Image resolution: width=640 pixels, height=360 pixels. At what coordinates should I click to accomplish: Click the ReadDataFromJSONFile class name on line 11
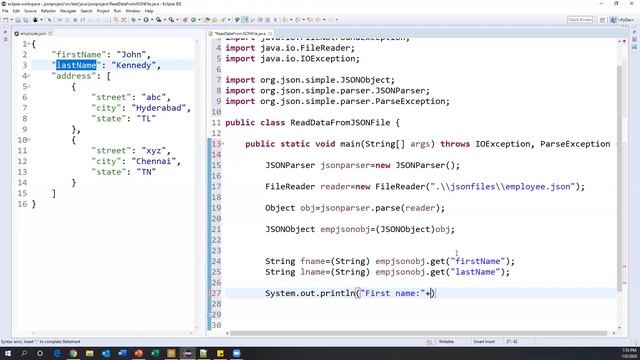point(340,123)
